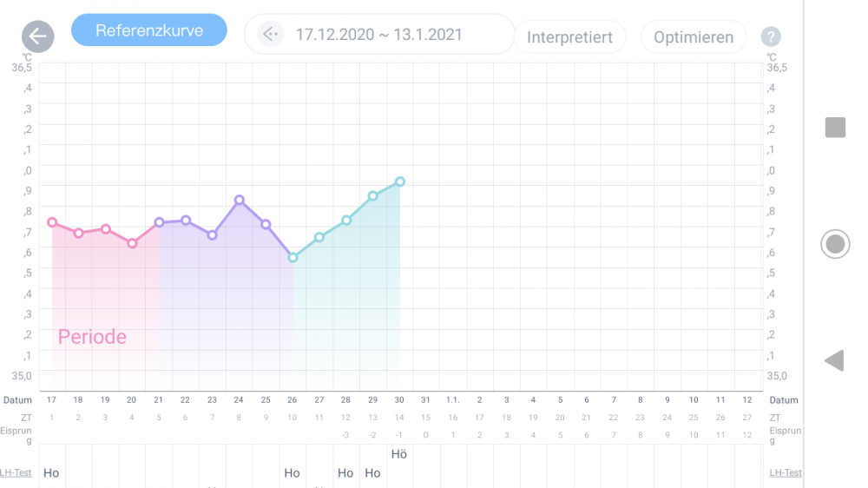This screenshot has width=868, height=488.
Task: Select temperature point on date 18
Action: [79, 234]
